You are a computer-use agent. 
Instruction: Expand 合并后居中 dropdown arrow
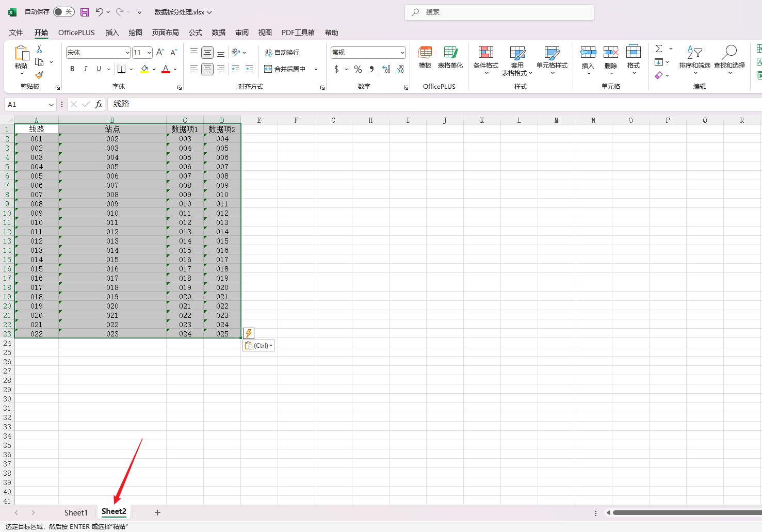pyautogui.click(x=316, y=69)
